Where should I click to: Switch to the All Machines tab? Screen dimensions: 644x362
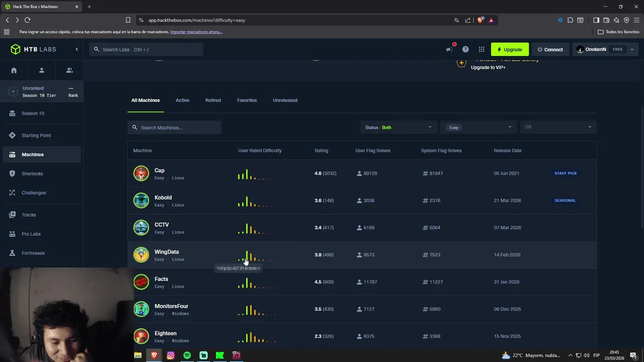point(145,100)
